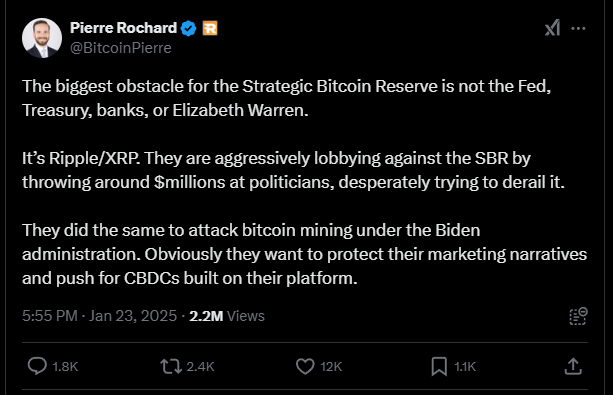Toggle the heart like icon

(x=305, y=366)
